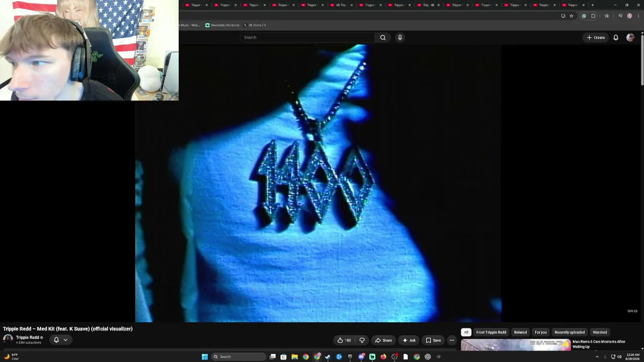Start voice search with the microphone icon

pyautogui.click(x=400, y=37)
